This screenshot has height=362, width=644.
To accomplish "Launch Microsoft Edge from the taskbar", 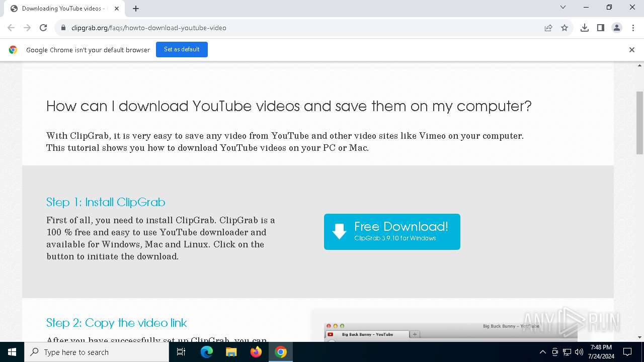I will coord(207,352).
